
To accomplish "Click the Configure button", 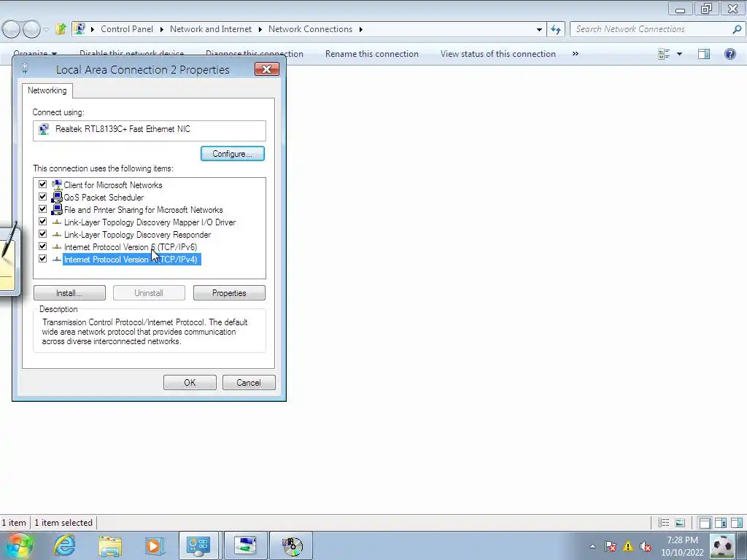I will coord(233,154).
